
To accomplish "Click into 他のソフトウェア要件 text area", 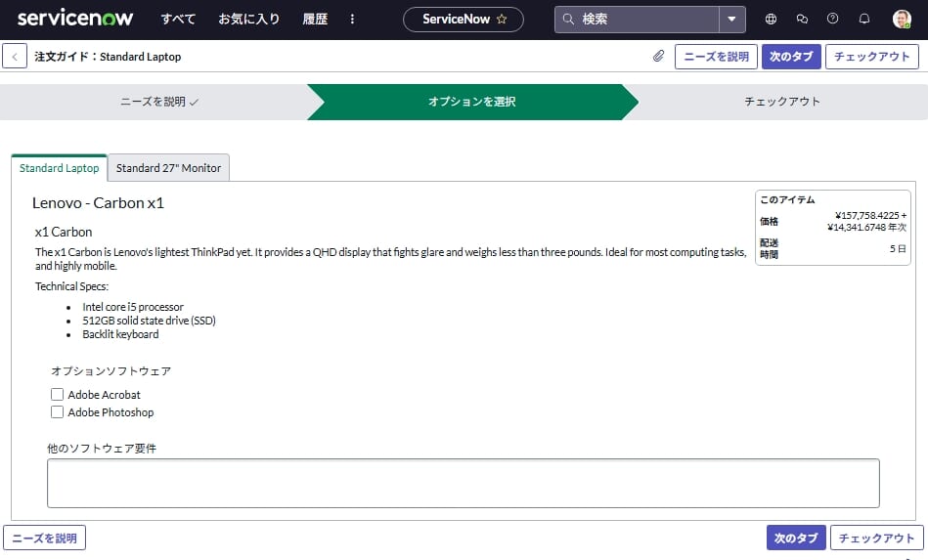I will (x=464, y=483).
